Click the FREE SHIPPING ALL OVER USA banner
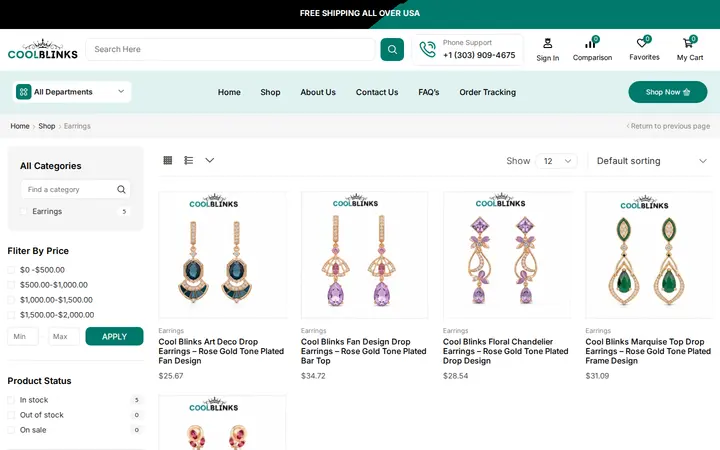This screenshot has width=720, height=450. point(360,13)
